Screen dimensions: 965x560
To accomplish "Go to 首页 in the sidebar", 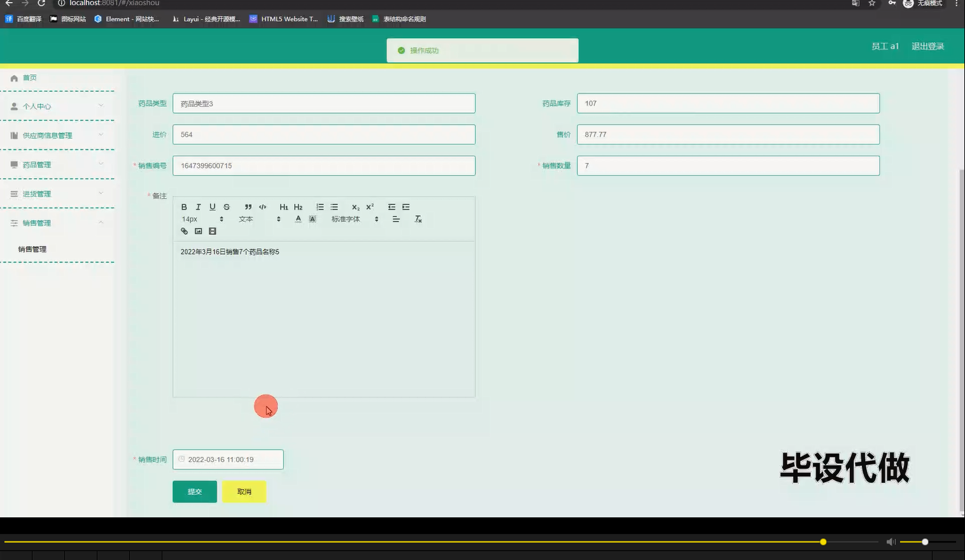I will [x=57, y=78].
